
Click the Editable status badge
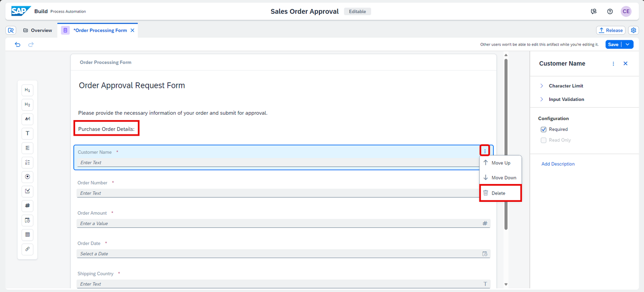pyautogui.click(x=357, y=12)
